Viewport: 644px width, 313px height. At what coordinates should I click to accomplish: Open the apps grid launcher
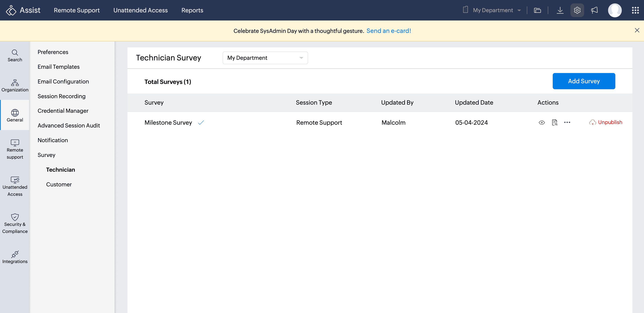tap(635, 10)
